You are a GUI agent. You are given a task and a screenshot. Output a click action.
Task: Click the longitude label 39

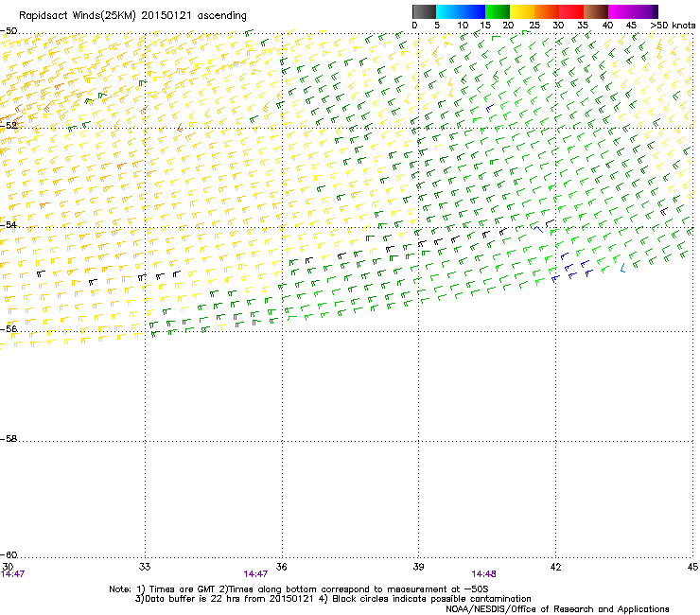point(418,567)
